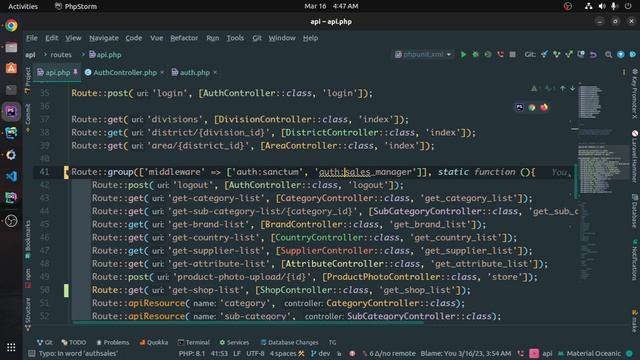Toggle the npm tool window
The image size is (640, 360).
[x=28, y=278]
